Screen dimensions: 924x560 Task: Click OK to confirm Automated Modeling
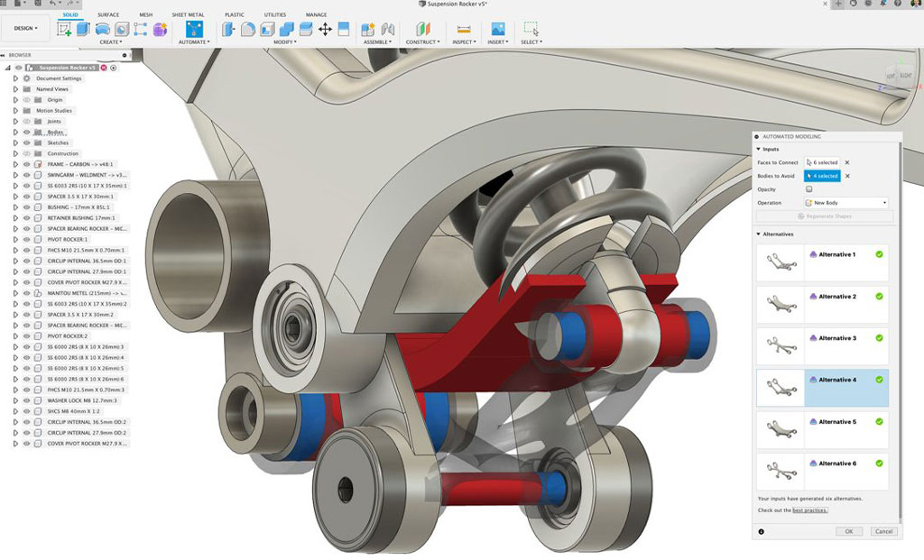point(848,531)
